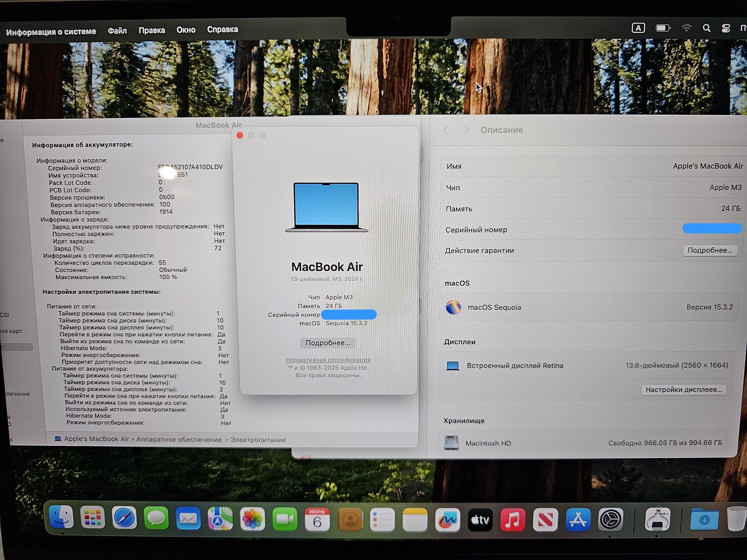The width and height of the screenshot is (747, 560).
Task: Open Calendar showing June 6
Action: coord(317,519)
